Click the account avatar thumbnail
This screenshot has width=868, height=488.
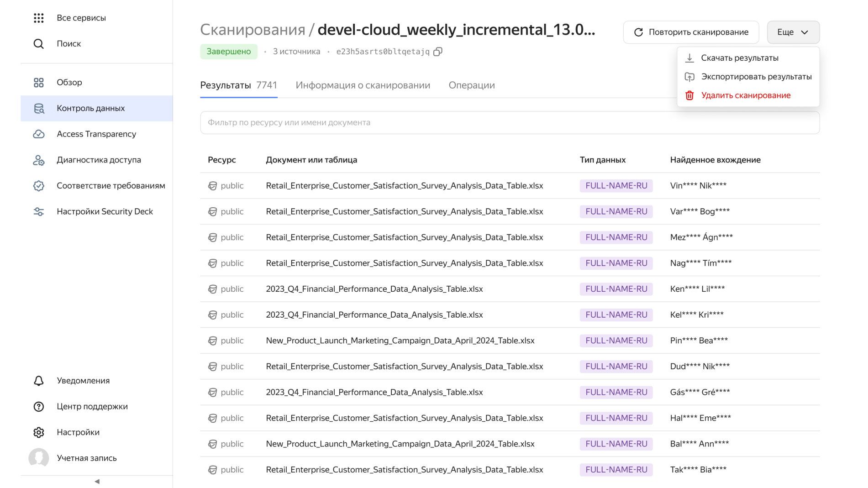[39, 458]
